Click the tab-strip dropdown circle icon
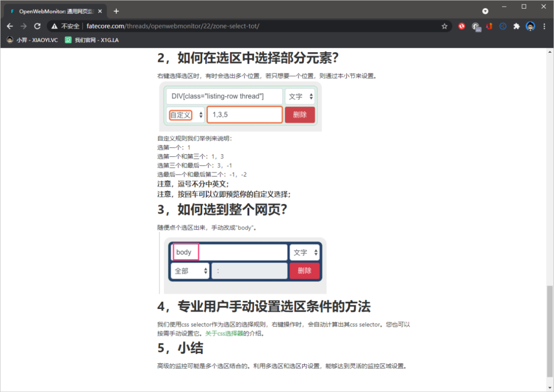Image resolution: width=554 pixels, height=392 pixels. (x=485, y=11)
